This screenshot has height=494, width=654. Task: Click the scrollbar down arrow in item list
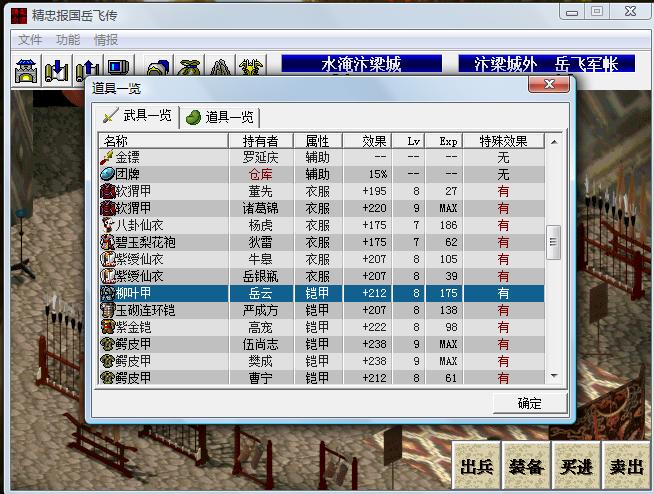[555, 376]
